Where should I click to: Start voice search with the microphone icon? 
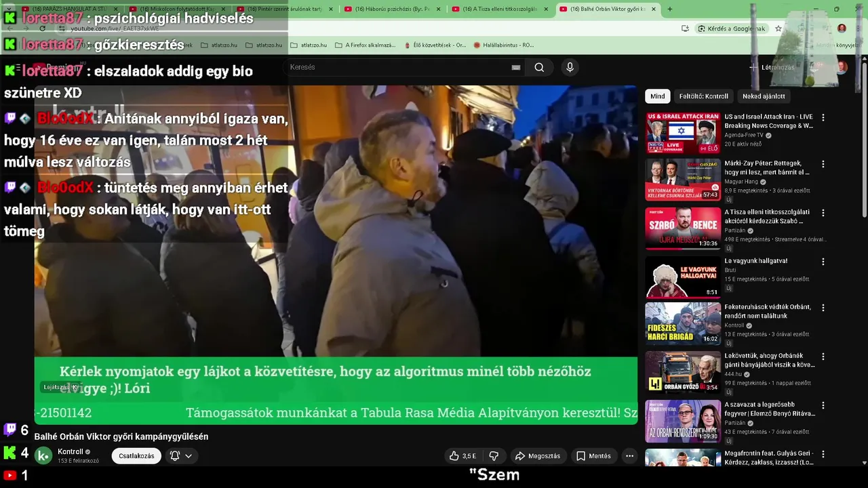tap(570, 67)
